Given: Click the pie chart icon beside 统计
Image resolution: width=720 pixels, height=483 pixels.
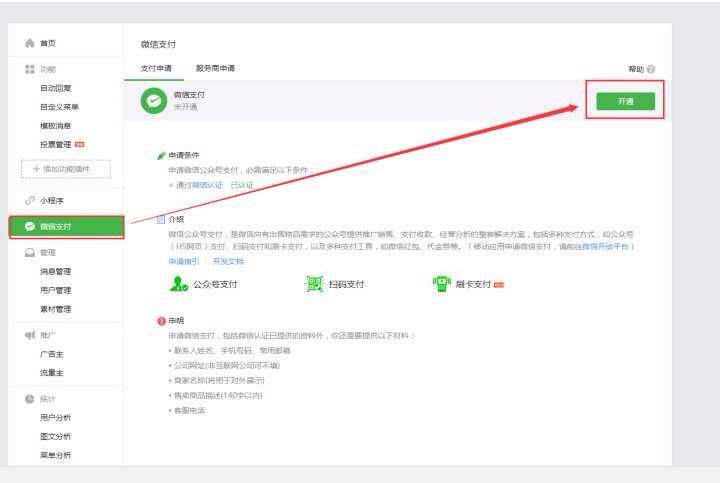Looking at the screenshot, I should tap(30, 399).
